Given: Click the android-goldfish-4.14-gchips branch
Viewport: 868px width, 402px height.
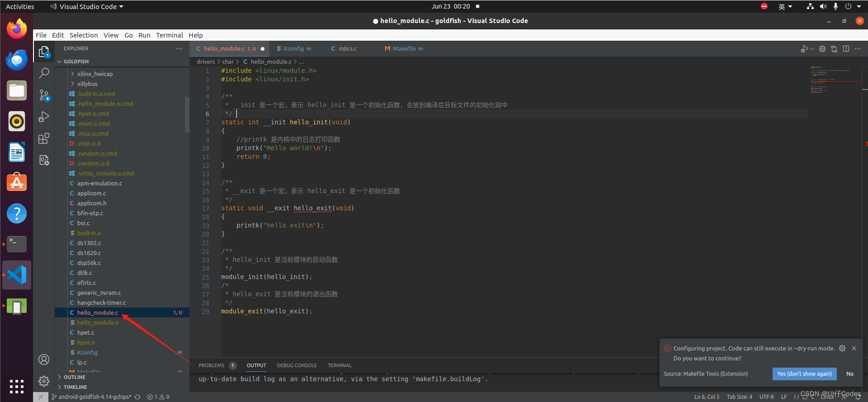Looking at the screenshot, I should click(91, 397).
